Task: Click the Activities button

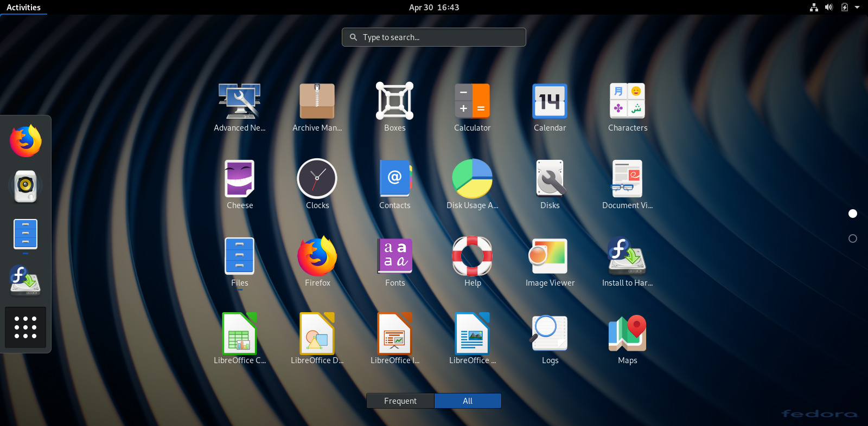Action: point(23,8)
